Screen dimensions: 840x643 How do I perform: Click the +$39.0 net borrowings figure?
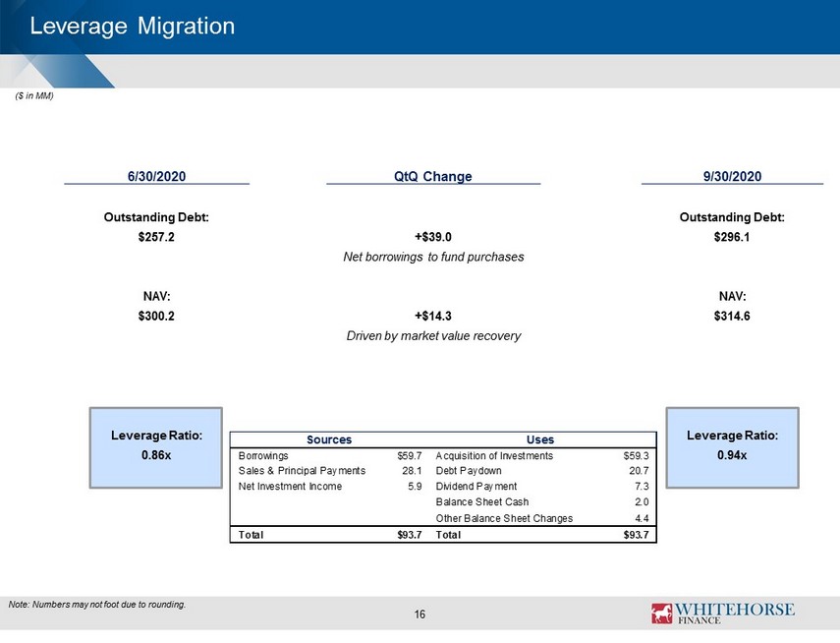[x=433, y=237]
